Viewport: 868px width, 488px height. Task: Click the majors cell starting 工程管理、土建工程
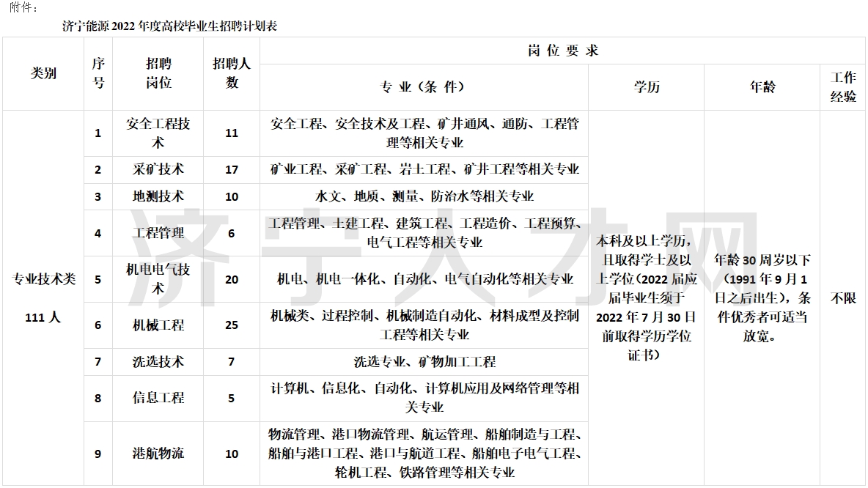coord(424,233)
